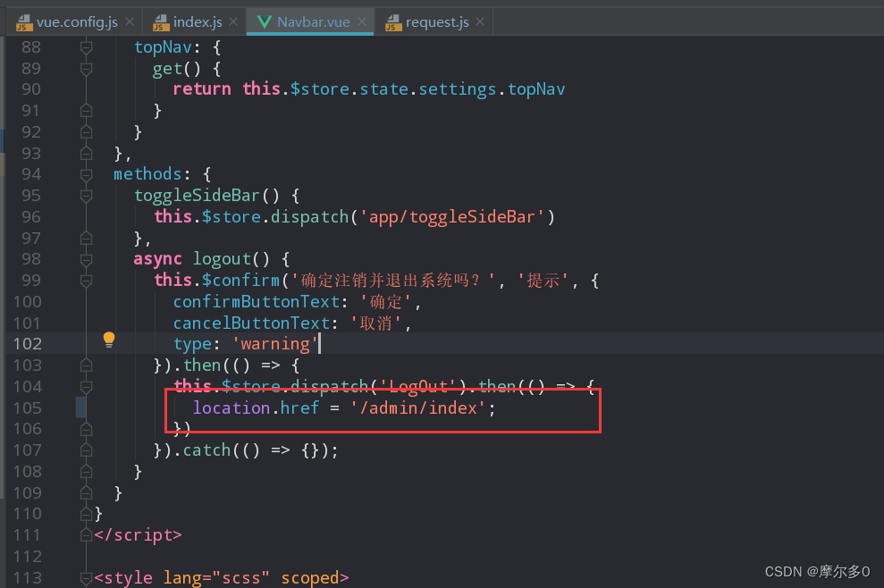This screenshot has width=884, height=588.
Task: Collapse the then callback fold at line 103
Action: tap(86, 365)
